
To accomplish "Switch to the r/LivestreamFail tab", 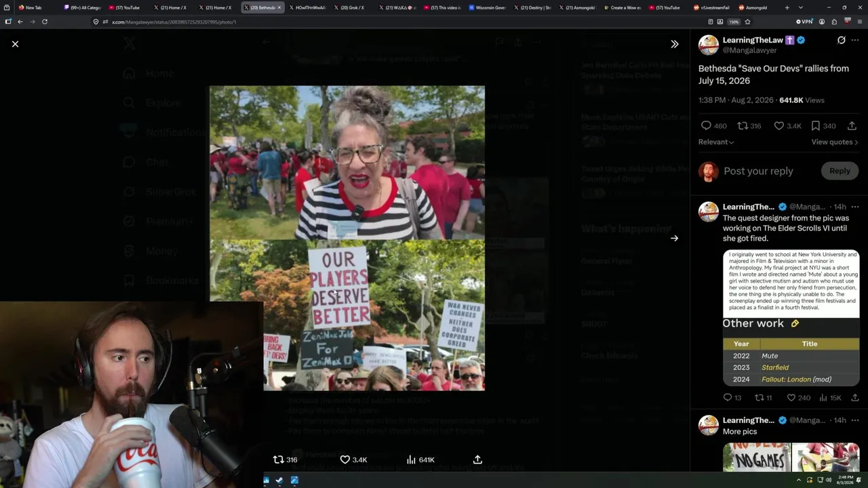I will coord(712,7).
